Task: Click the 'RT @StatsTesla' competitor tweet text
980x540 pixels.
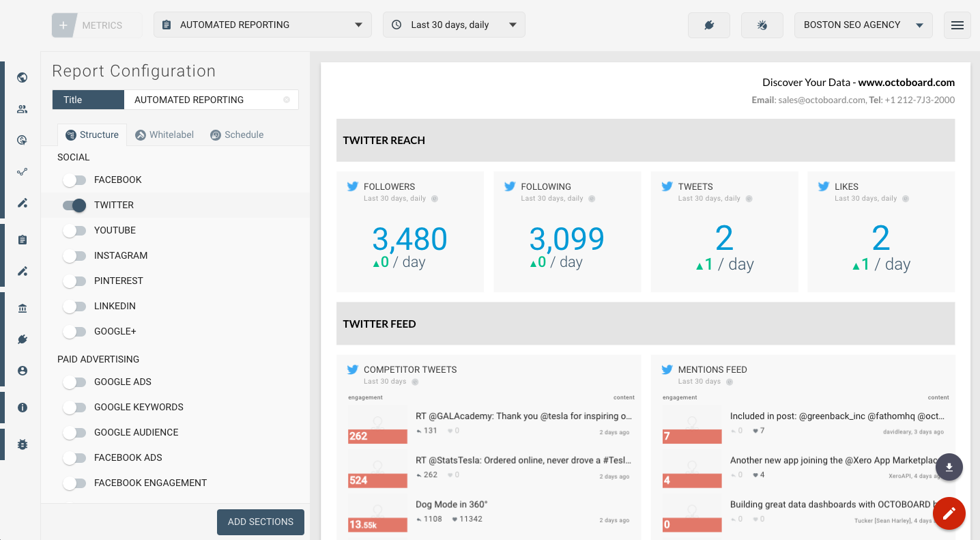Action: 523,460
